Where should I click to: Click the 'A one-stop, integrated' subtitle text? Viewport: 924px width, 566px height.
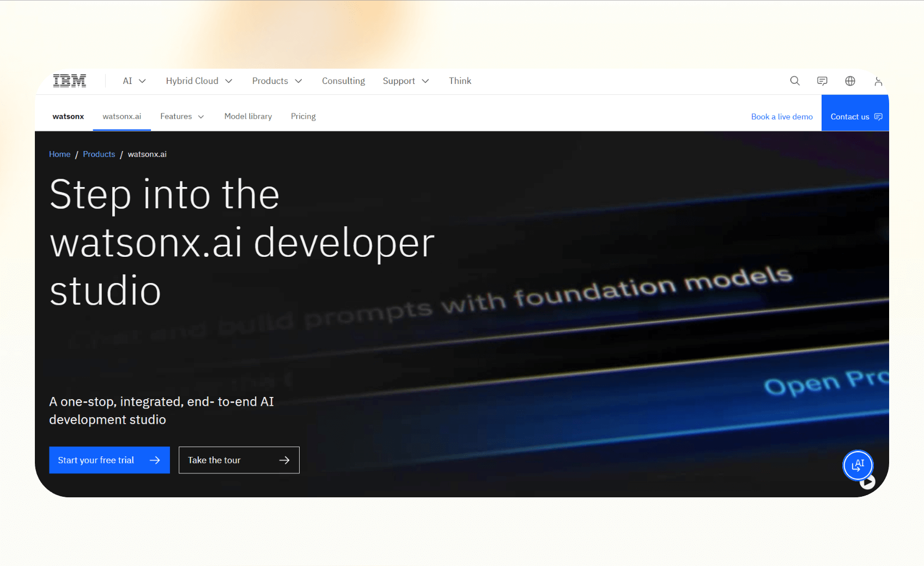tap(162, 411)
